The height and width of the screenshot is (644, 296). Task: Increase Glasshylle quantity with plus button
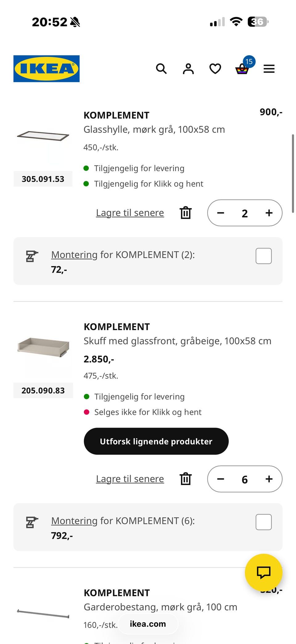click(269, 213)
